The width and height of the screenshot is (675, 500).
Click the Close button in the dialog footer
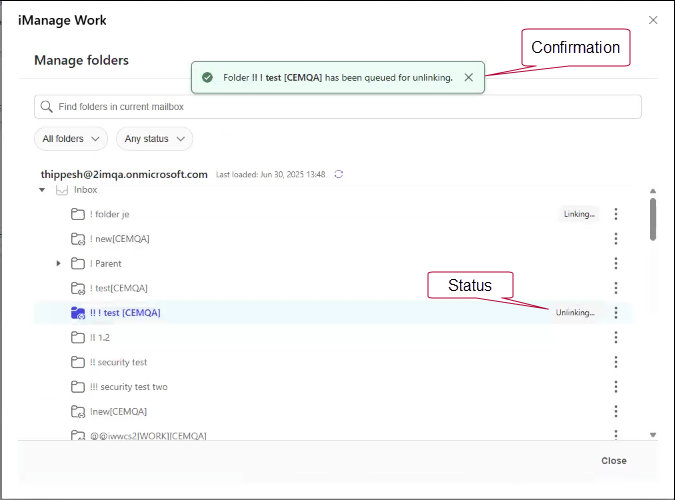point(613,461)
